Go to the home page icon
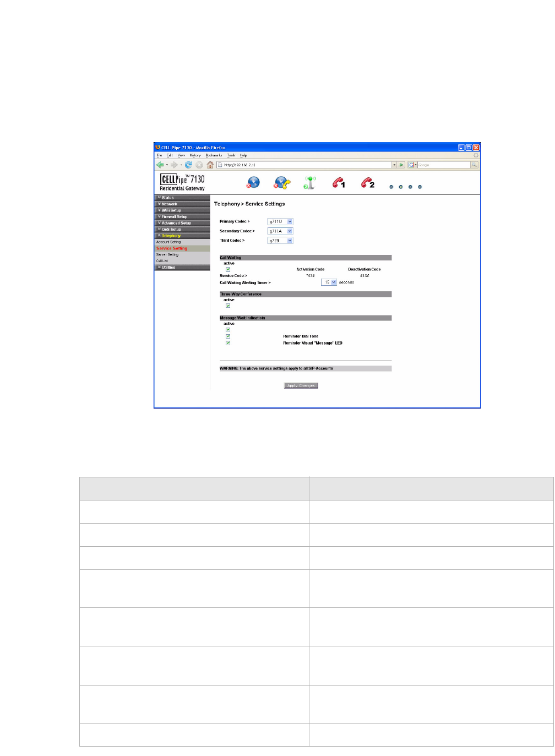Screen dimensions: 555x756 tap(210, 165)
